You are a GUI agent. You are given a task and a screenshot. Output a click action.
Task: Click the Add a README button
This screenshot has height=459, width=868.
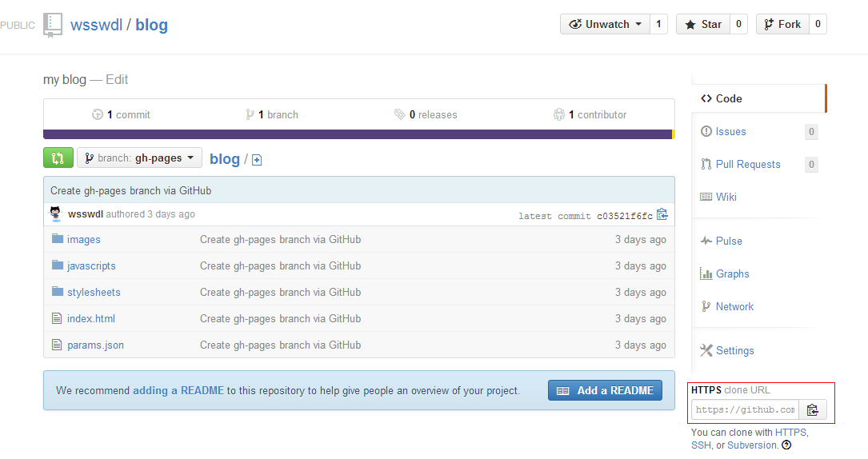605,390
